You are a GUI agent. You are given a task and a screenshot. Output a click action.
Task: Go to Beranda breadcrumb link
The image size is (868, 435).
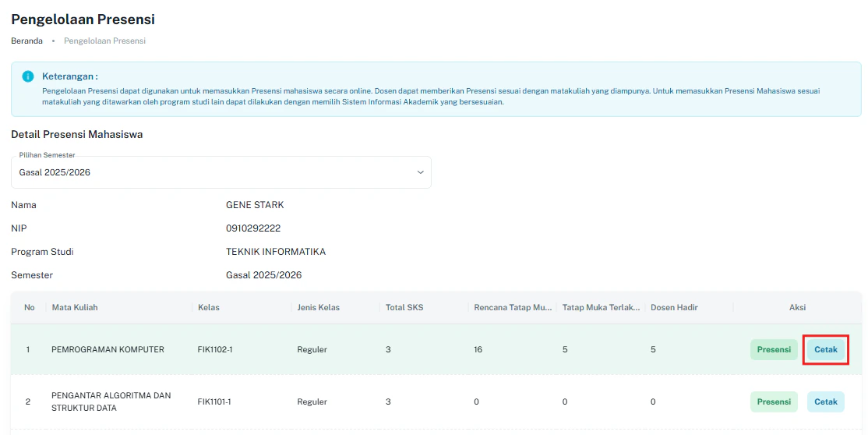pyautogui.click(x=26, y=41)
